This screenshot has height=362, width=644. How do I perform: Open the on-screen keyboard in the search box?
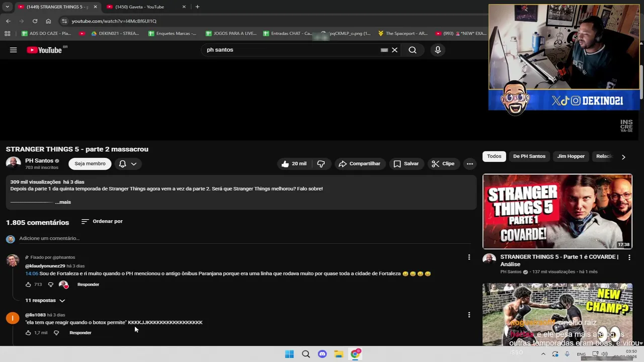coord(384,50)
